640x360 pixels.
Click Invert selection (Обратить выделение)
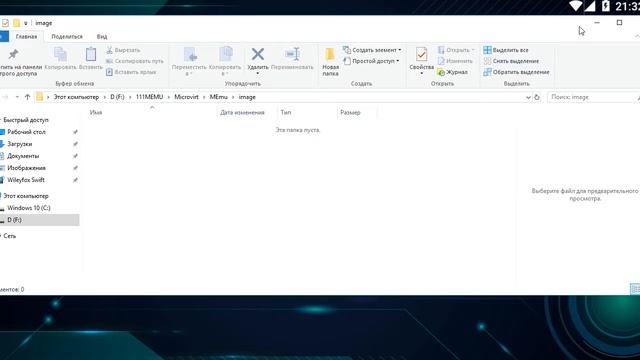tap(516, 72)
